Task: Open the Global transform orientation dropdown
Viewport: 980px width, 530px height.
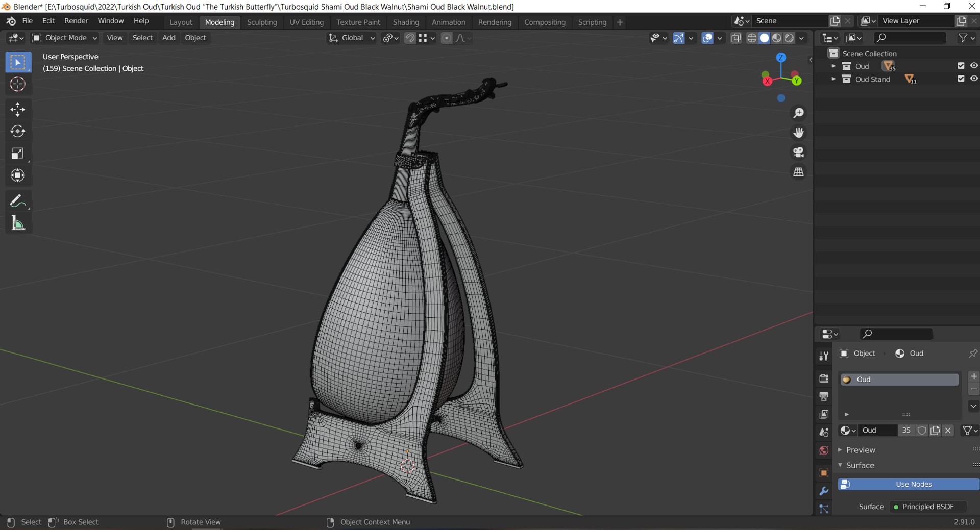Action: point(352,38)
